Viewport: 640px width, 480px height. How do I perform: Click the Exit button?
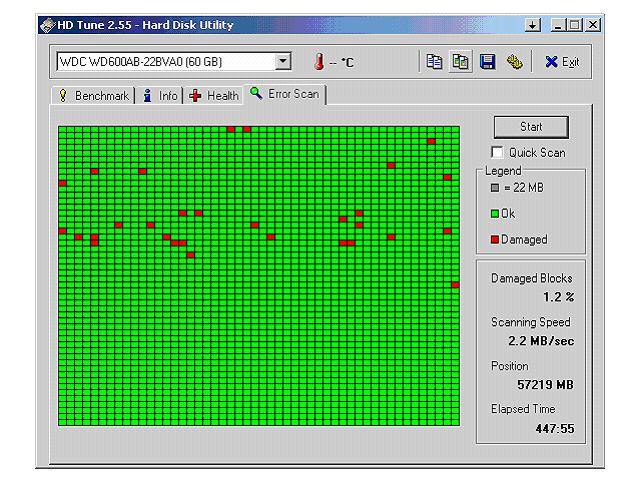click(562, 62)
